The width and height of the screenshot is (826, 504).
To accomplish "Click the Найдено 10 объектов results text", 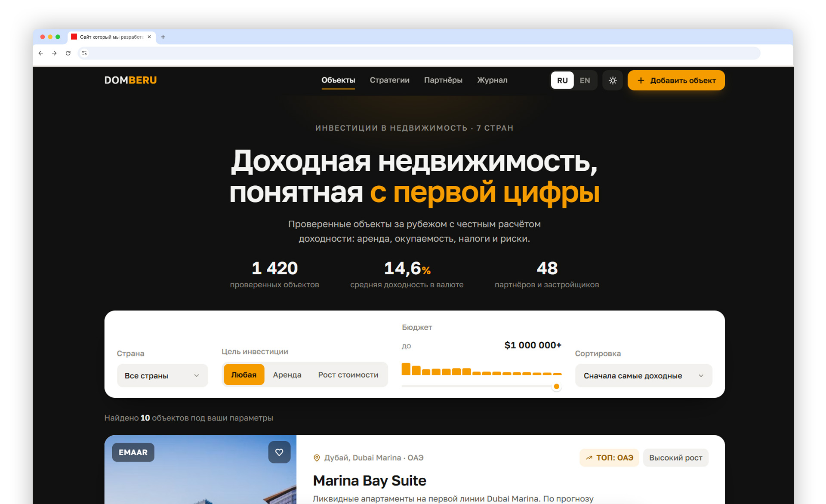I will (188, 418).
